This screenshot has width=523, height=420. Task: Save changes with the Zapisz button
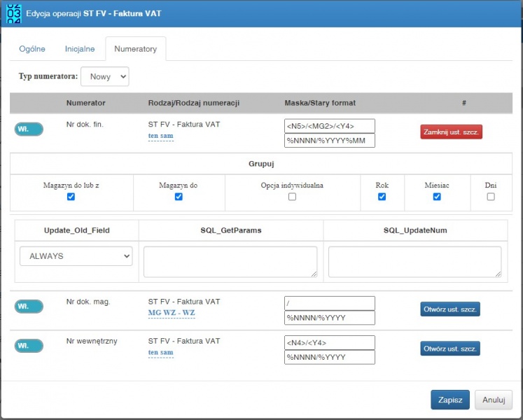pos(450,400)
